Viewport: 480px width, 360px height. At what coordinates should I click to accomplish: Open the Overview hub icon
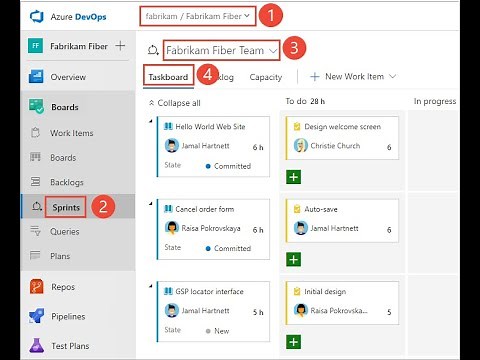pyautogui.click(x=36, y=76)
